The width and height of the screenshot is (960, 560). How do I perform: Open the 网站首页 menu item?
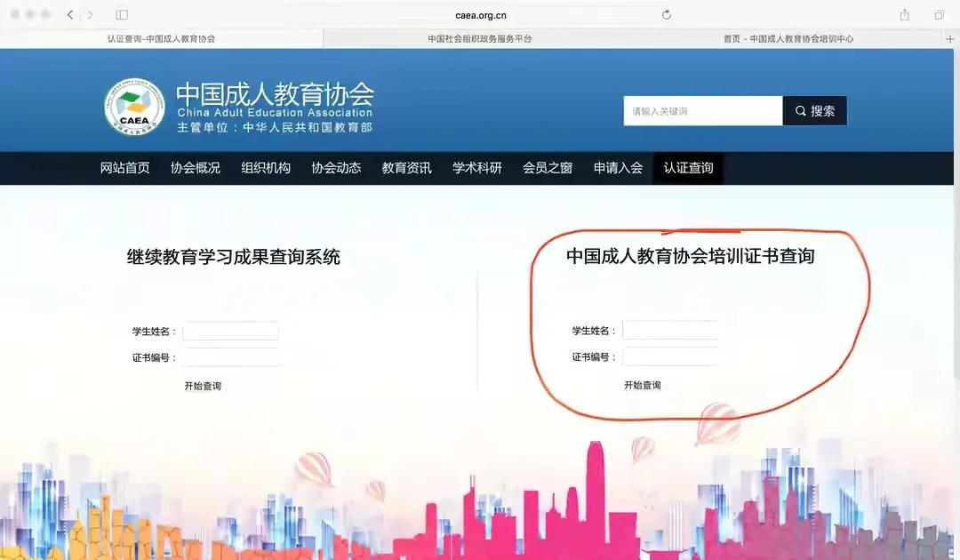click(x=125, y=168)
